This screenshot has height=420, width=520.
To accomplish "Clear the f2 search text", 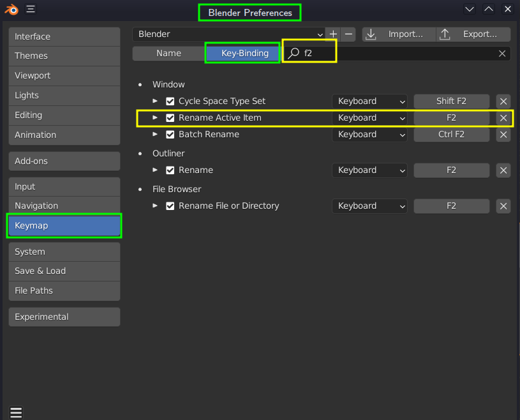I will point(502,54).
